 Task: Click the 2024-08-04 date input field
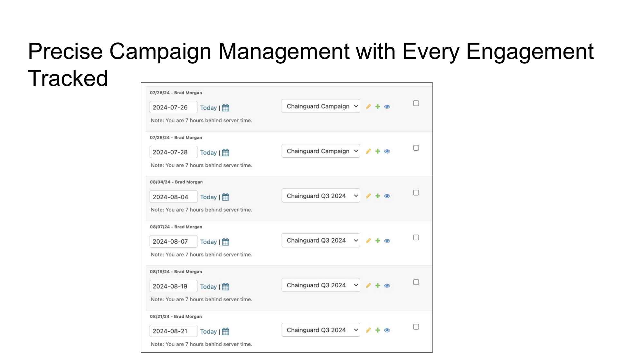click(x=173, y=197)
